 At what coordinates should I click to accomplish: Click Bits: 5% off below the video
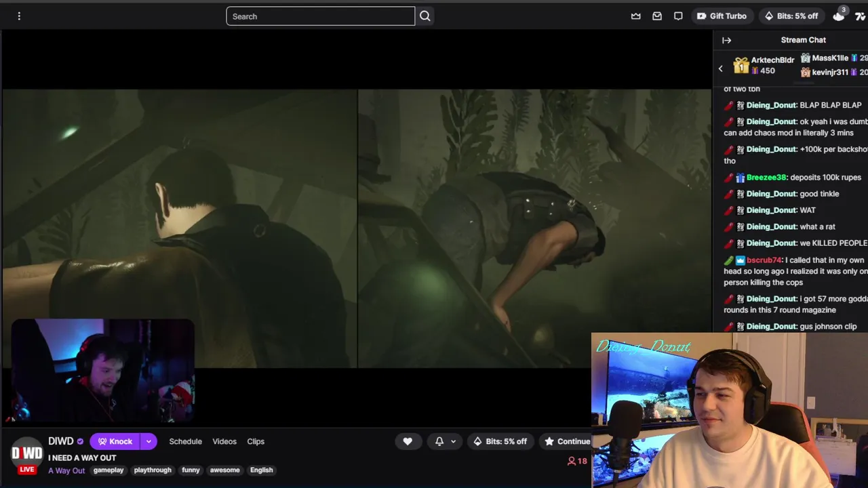[500, 441]
